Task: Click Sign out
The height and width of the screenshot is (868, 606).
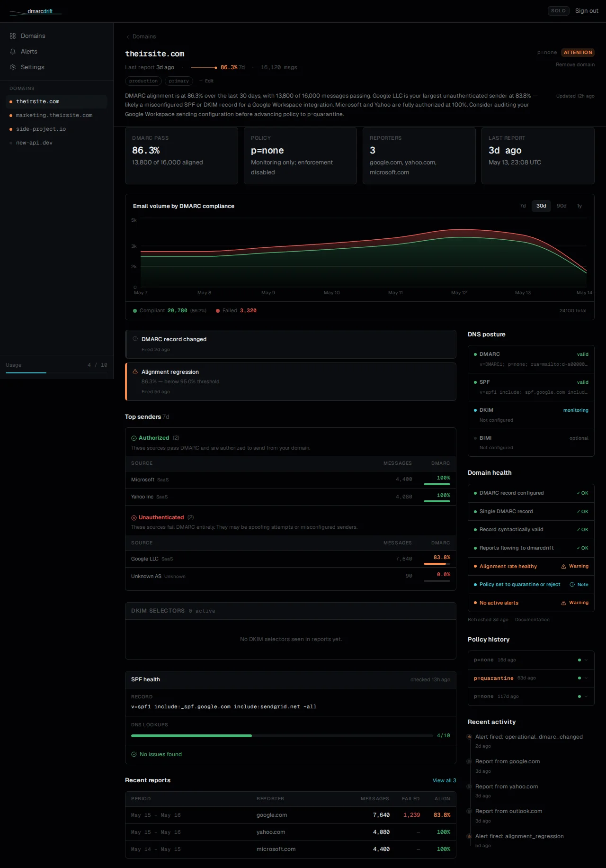Action: click(x=587, y=11)
